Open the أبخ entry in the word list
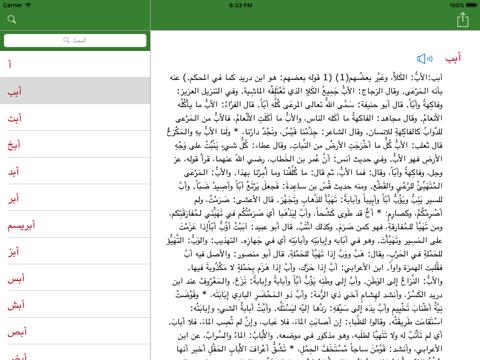Screen dimensions: 480x360 (x=75, y=144)
